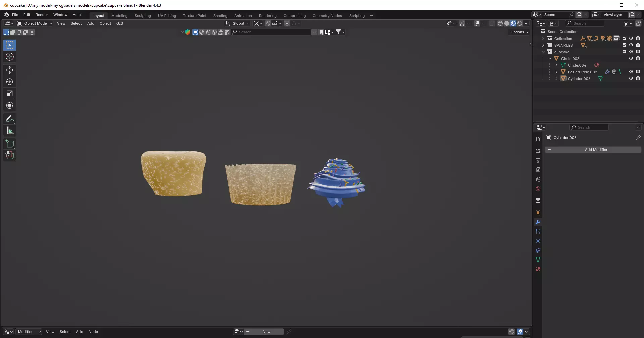Image resolution: width=644 pixels, height=338 pixels.
Task: Open the Render properties tab
Action: coord(538,151)
